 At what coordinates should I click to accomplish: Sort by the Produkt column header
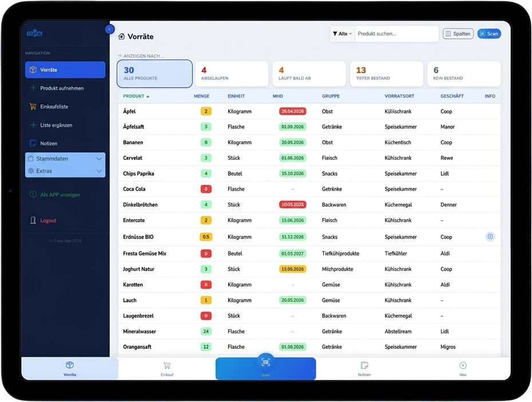(x=136, y=96)
